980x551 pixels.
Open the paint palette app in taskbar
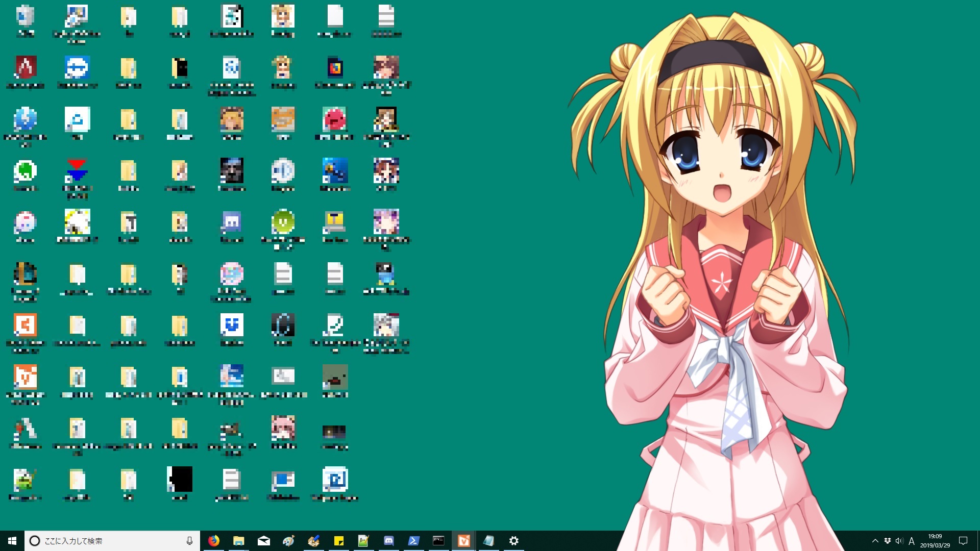[x=288, y=541]
